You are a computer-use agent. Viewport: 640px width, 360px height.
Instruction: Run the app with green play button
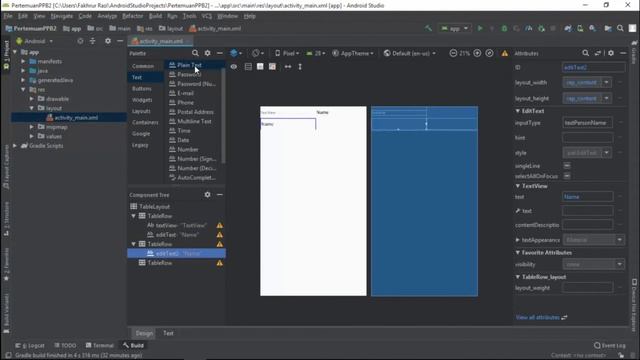[480, 28]
